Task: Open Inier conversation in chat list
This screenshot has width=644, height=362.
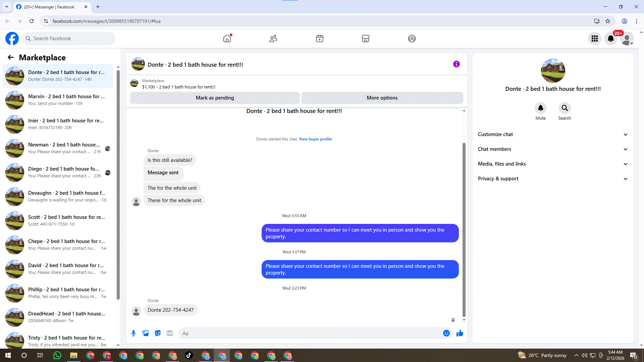Action: point(58,124)
